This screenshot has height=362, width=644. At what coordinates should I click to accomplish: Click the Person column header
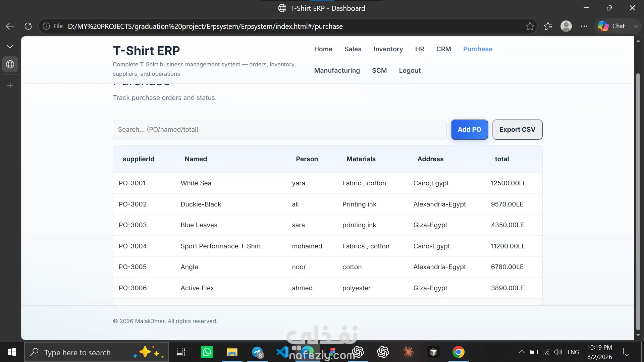point(307,159)
